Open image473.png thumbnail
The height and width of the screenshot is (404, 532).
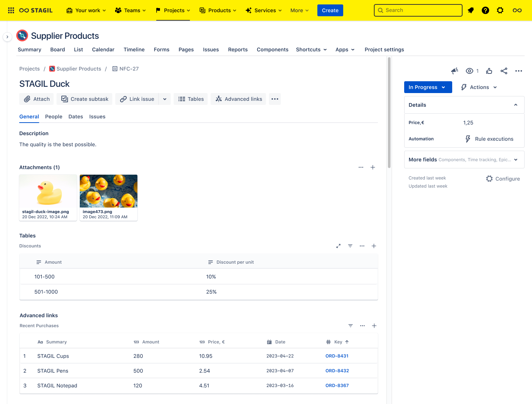point(109,198)
